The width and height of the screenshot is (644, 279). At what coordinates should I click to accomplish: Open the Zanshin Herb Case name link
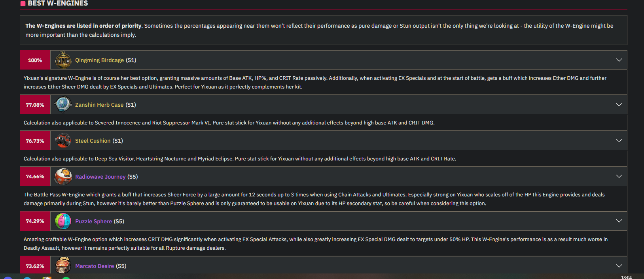(99, 105)
